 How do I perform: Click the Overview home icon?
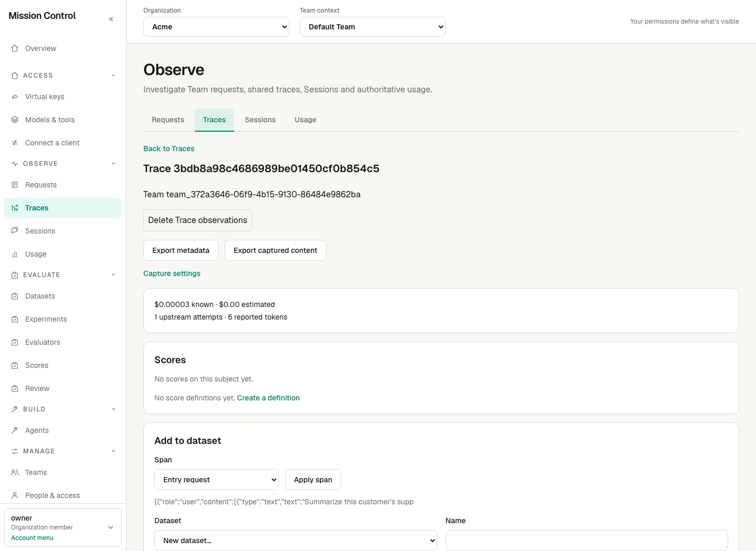[x=15, y=48]
